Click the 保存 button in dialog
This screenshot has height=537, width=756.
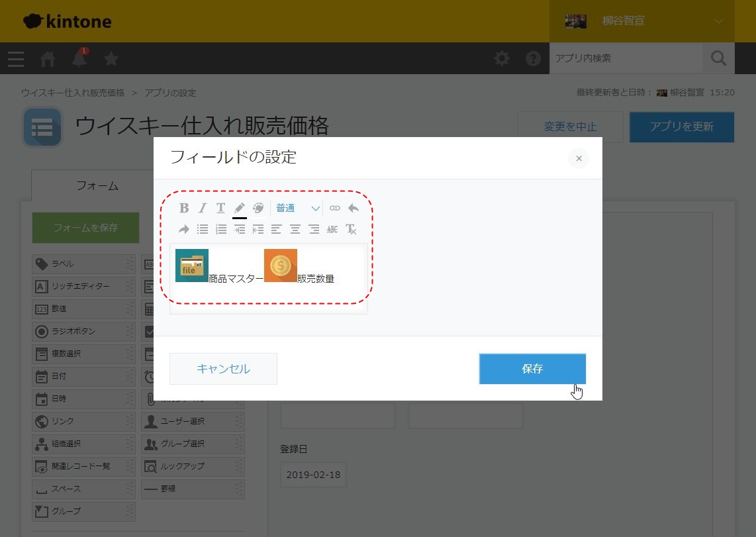click(532, 369)
